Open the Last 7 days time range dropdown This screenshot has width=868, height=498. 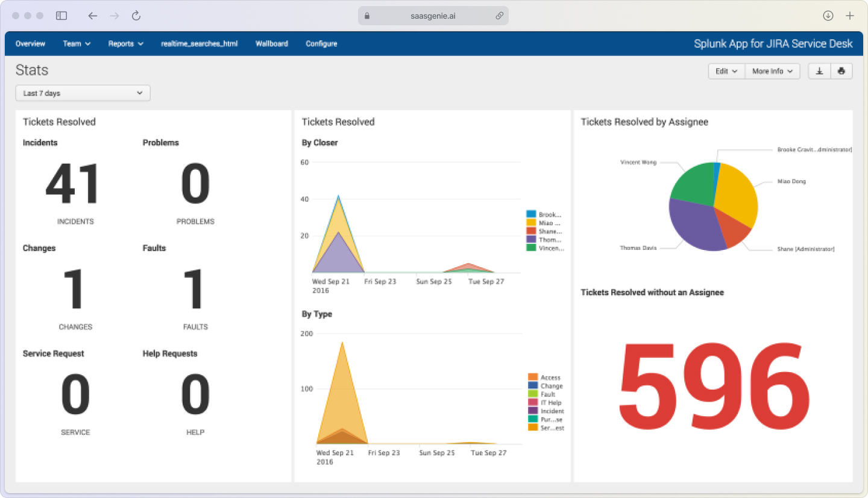[x=83, y=93]
